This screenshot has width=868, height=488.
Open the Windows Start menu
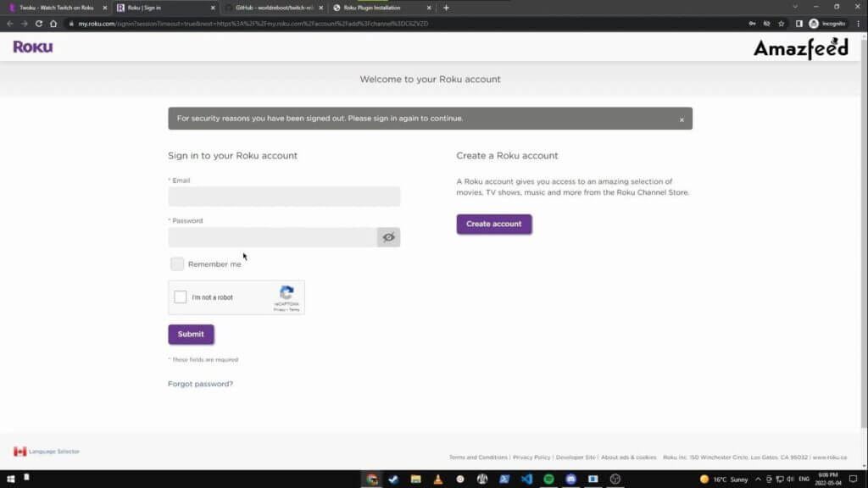(10, 480)
